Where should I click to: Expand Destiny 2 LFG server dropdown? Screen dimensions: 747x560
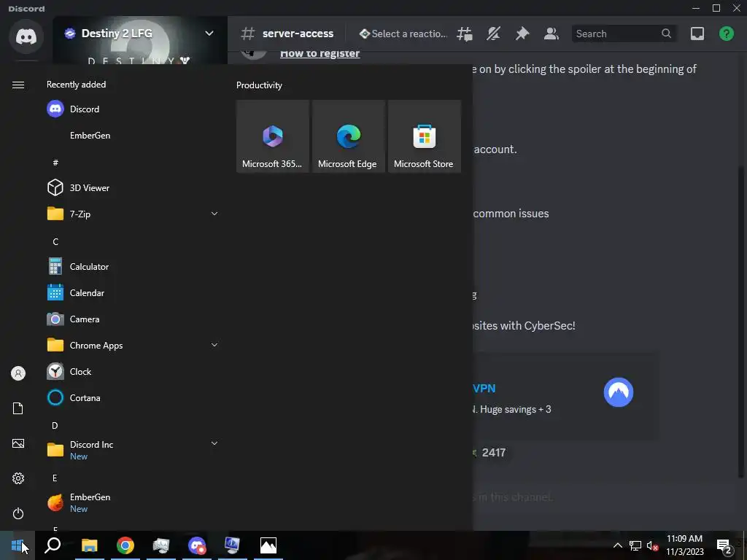[209, 34]
